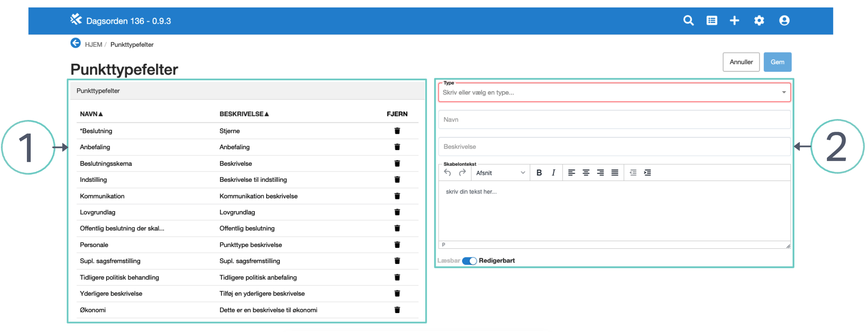Click the Gem save button
The height and width of the screenshot is (332, 868).
(777, 62)
